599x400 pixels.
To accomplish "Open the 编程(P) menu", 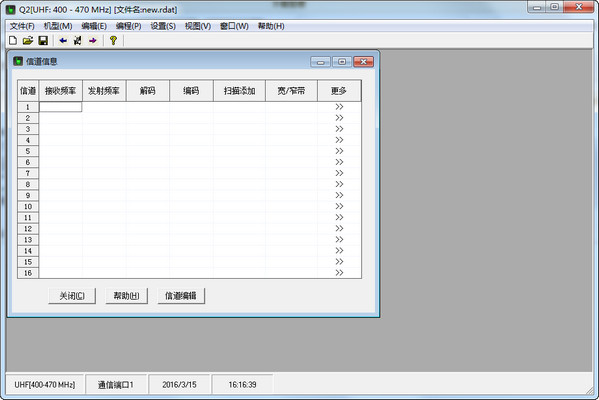I will click(x=128, y=26).
